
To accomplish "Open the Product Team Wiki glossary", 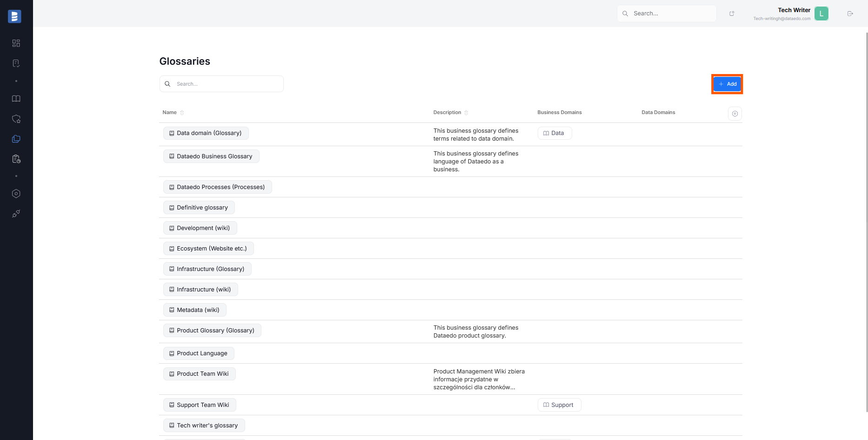I will [x=202, y=374].
